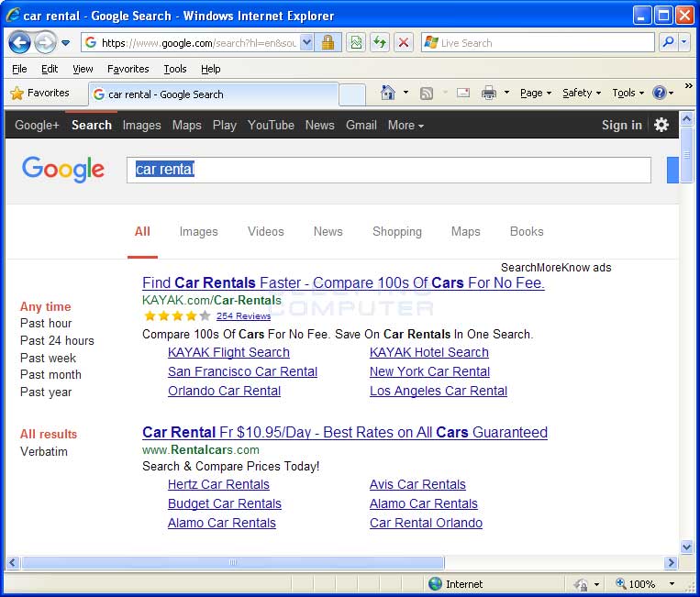Screen dimensions: 700x597
Task: Open the Find Car Rentals Faster KAYAK ad
Action: tap(343, 282)
